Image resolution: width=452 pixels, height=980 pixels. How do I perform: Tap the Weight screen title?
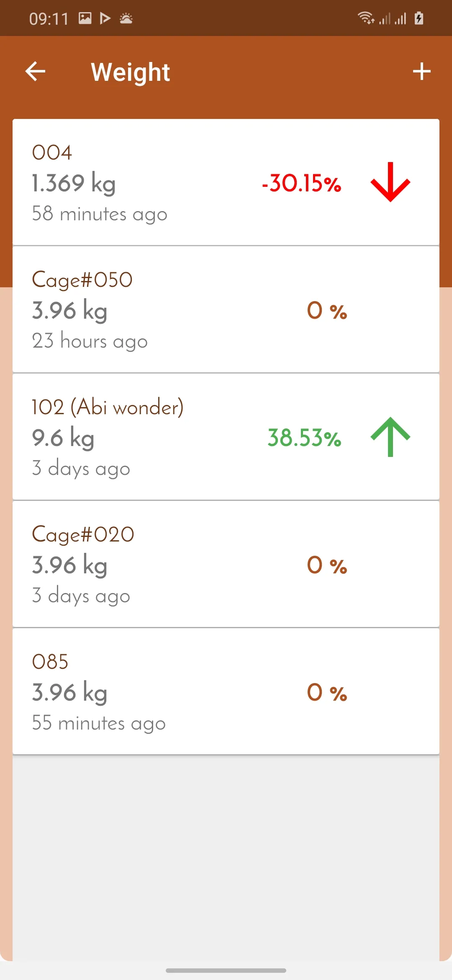click(130, 72)
